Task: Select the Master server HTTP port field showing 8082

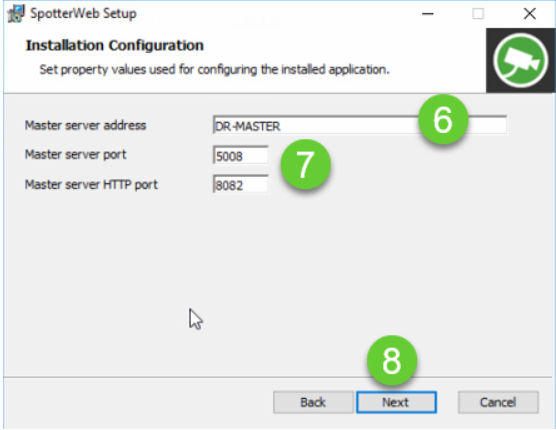Action: point(241,184)
